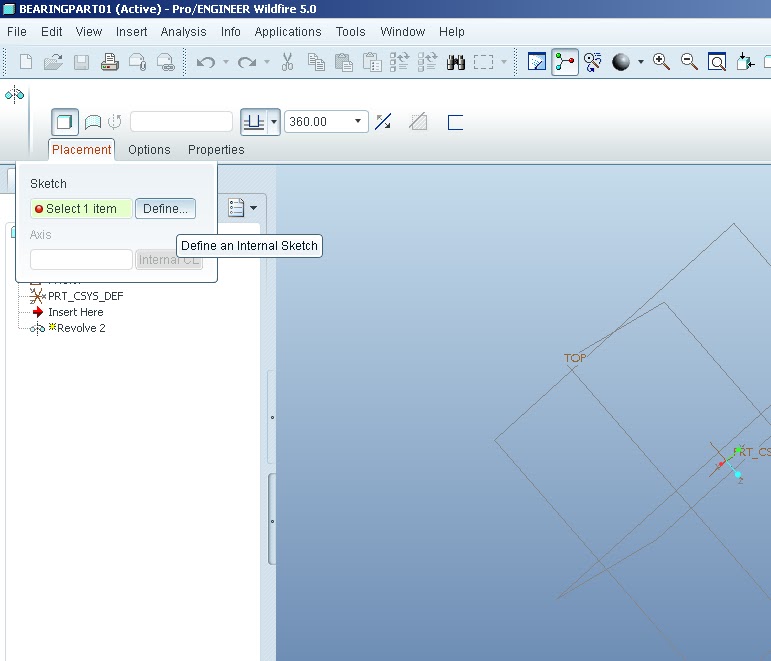Image resolution: width=771 pixels, height=661 pixels.
Task: Click the mail-with-link icon
Action: [165, 62]
